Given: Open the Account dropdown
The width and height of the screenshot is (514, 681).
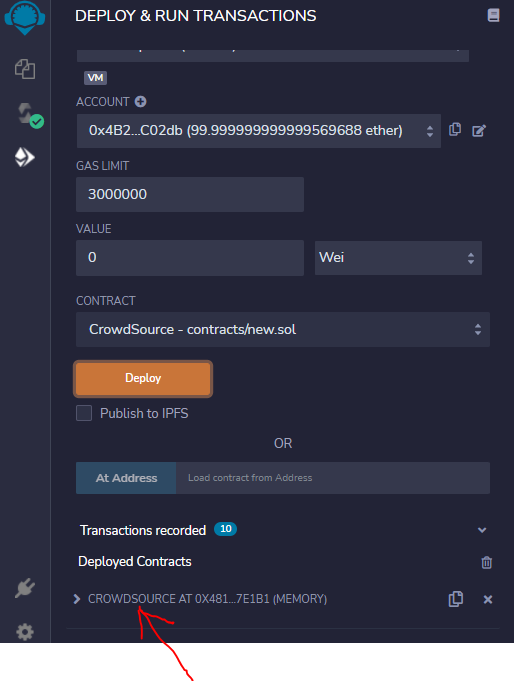Looking at the screenshot, I should (259, 131).
